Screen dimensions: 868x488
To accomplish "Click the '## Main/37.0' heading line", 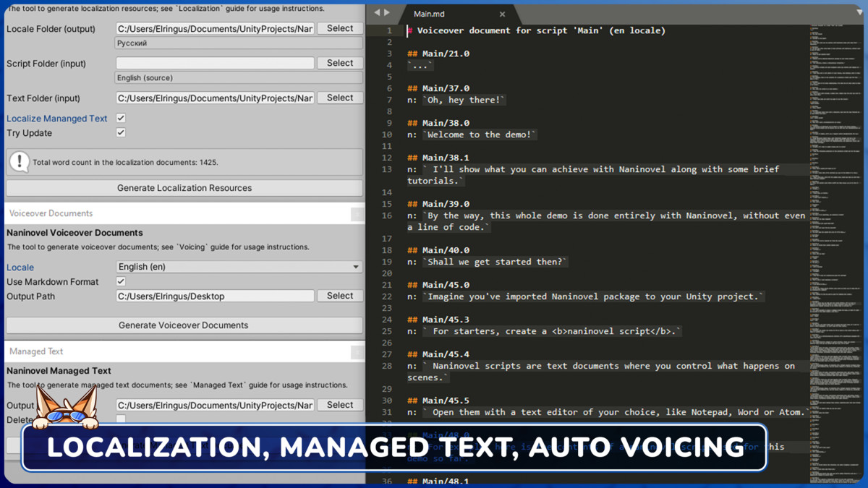I will coord(438,88).
